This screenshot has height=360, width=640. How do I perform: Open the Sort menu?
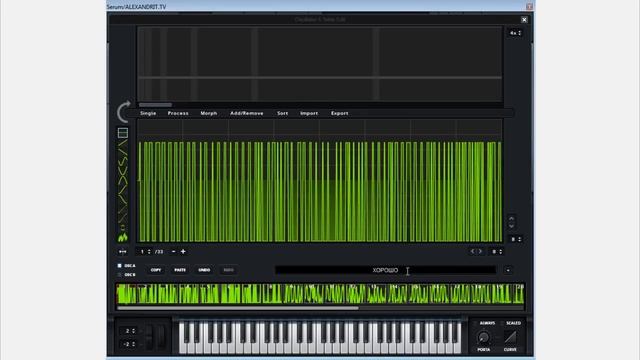282,113
